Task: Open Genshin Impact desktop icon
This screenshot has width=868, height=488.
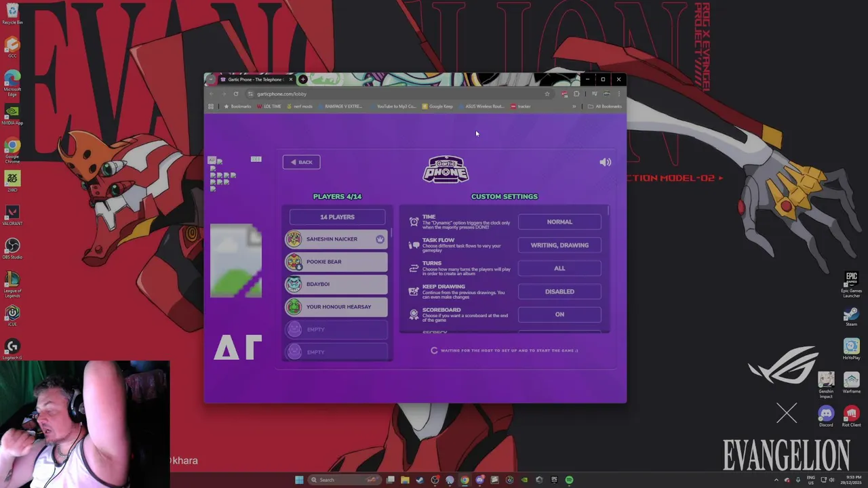Action: pos(826,385)
